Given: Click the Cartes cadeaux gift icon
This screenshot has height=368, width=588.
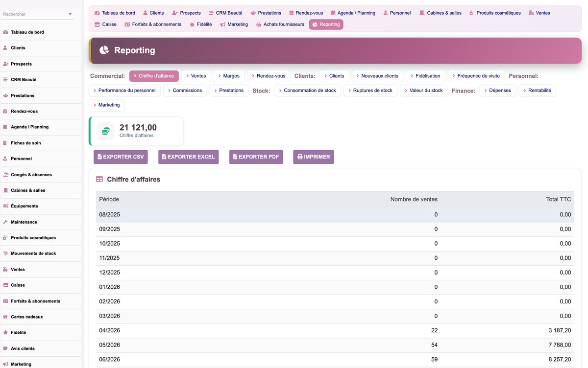Looking at the screenshot, I should pyautogui.click(x=5, y=317).
